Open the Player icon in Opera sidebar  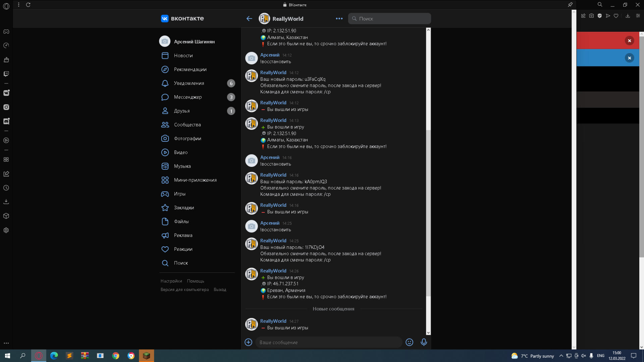tap(6, 140)
